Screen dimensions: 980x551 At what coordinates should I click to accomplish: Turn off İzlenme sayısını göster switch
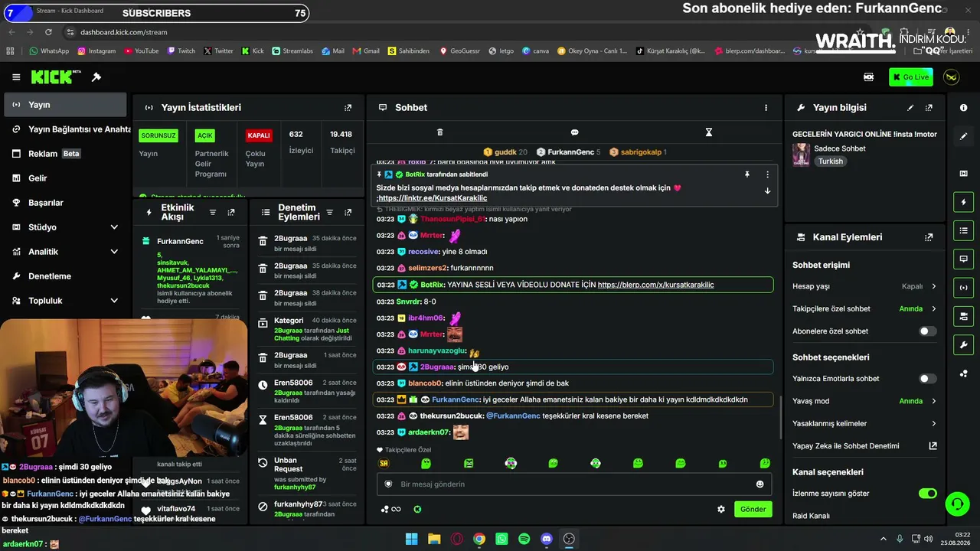(x=927, y=494)
